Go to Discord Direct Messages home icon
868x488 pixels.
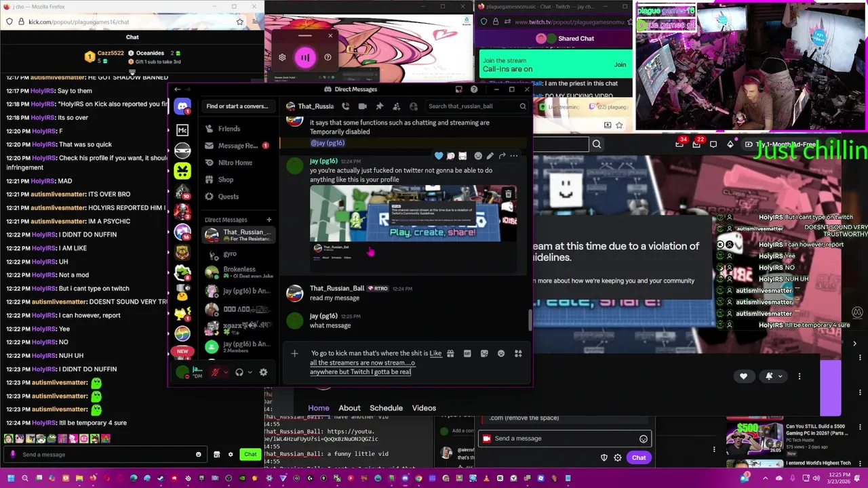click(x=182, y=106)
